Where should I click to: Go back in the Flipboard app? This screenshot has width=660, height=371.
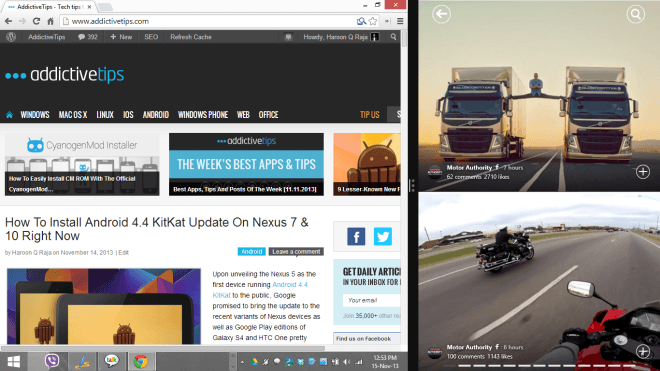[441, 14]
